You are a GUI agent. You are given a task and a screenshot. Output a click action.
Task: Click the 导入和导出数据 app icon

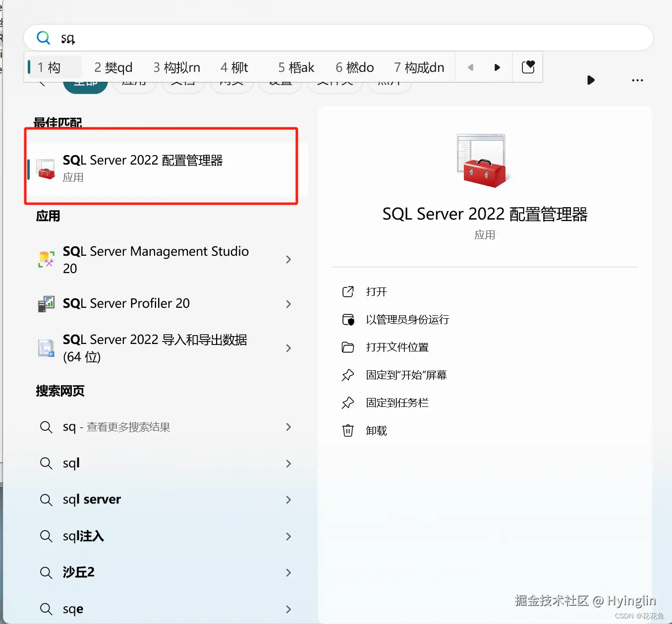tap(46, 348)
